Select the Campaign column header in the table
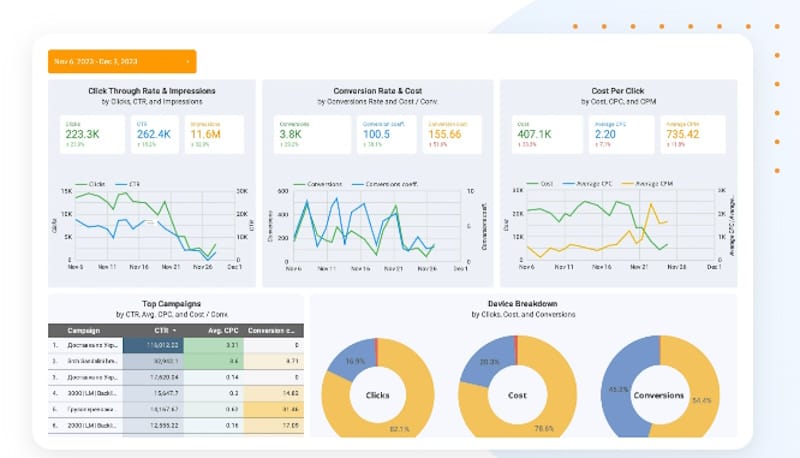Image resolution: width=800 pixels, height=458 pixels. pyautogui.click(x=83, y=330)
